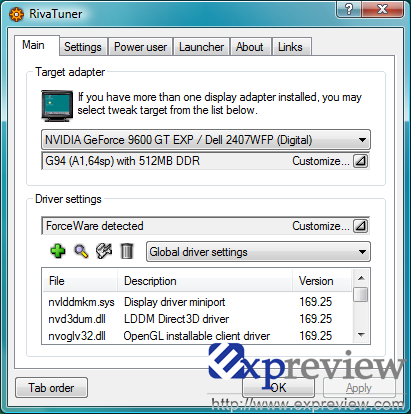This screenshot has width=411, height=414.
Task: Expand the NVIDIA GeForce 9600 GT dropdown
Action: click(206, 140)
